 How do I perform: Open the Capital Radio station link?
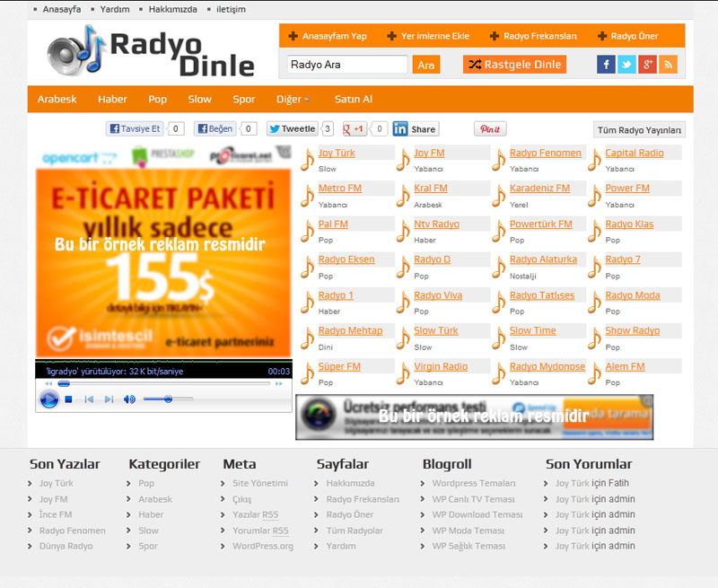point(635,153)
